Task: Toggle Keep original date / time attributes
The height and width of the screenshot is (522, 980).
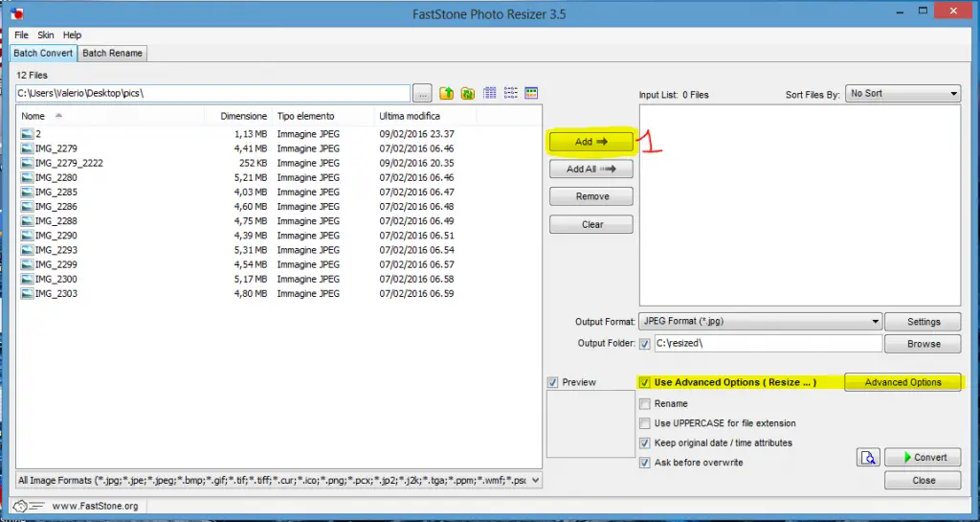Action: 645,443
